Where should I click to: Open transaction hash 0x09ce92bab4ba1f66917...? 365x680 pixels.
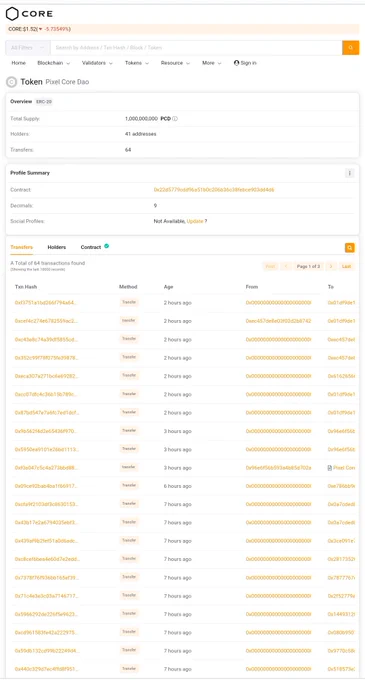[46, 486]
